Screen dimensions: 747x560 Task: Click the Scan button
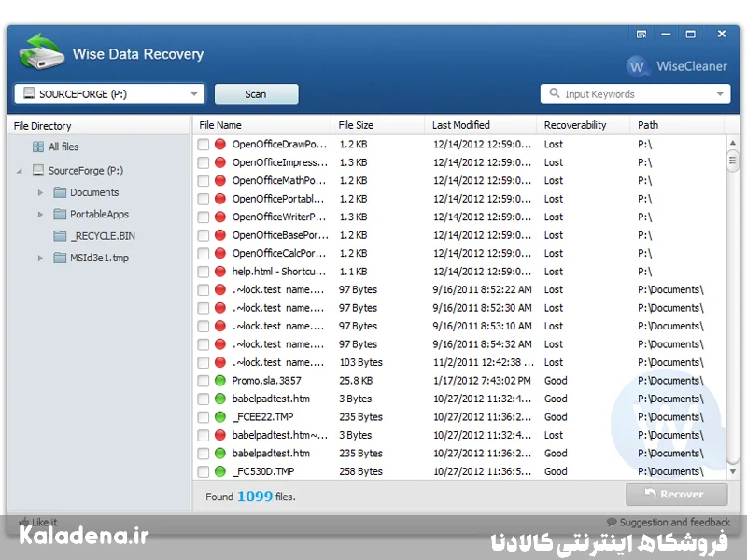[256, 94]
